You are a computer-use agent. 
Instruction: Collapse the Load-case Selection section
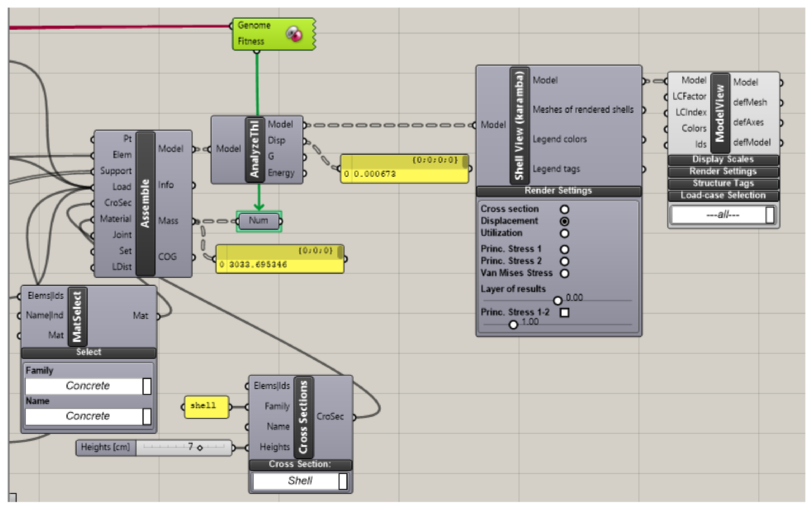pos(723,196)
